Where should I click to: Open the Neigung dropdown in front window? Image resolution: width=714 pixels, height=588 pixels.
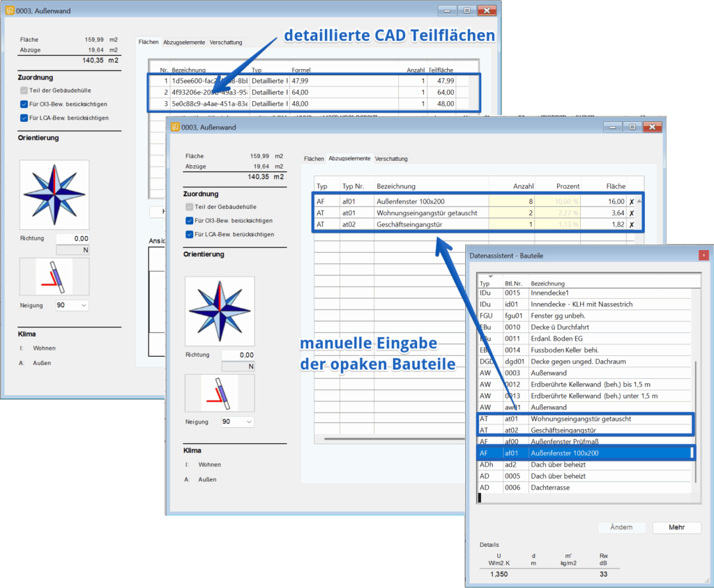236,421
